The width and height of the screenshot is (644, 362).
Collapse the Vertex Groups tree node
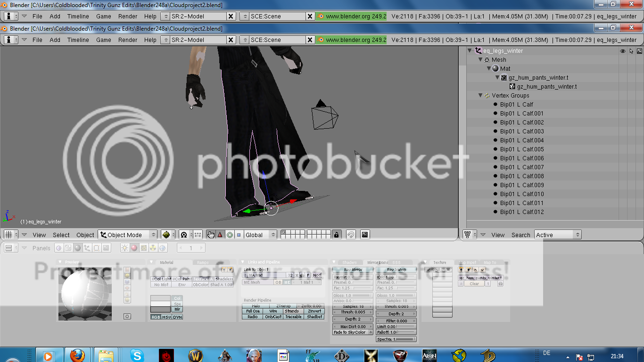pyautogui.click(x=480, y=96)
